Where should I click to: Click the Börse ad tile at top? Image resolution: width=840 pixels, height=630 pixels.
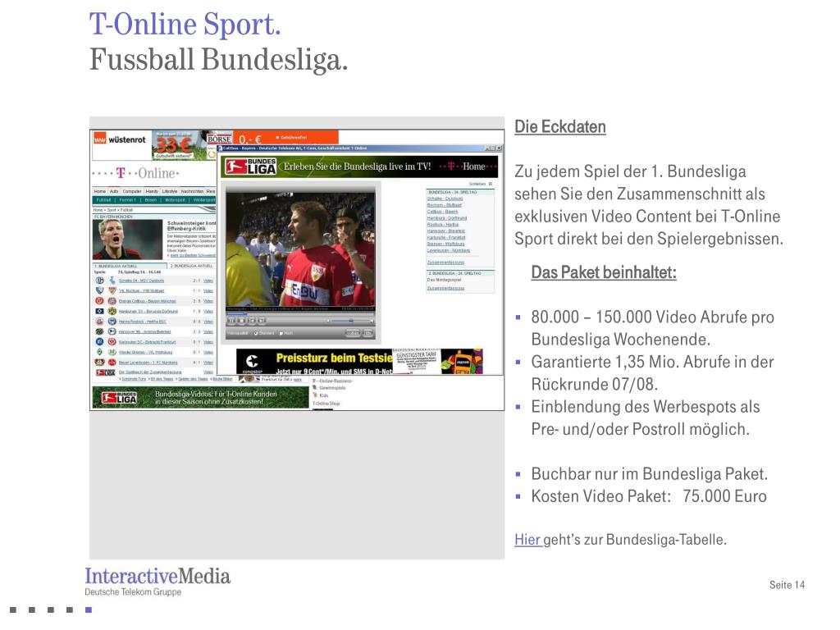point(219,139)
